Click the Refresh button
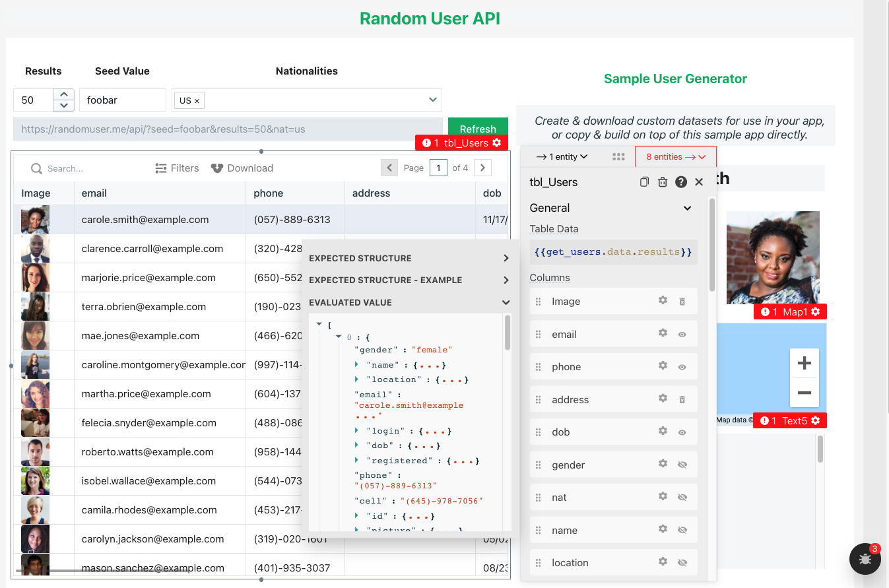This screenshot has width=889, height=588. (478, 129)
